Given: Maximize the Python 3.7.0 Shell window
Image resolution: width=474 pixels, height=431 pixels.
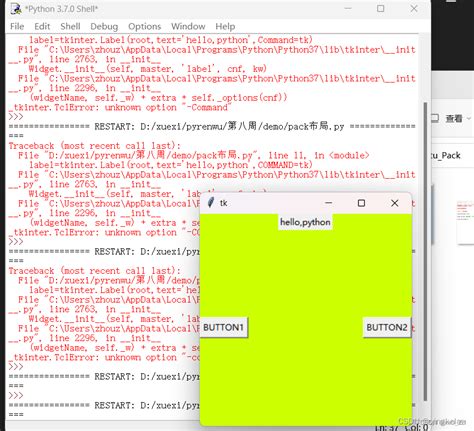Looking at the screenshot, I should coord(380,9).
